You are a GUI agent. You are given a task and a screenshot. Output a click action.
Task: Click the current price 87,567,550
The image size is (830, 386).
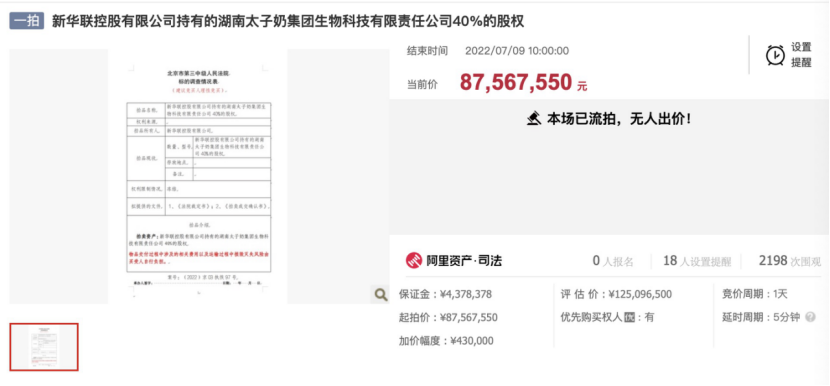click(x=516, y=82)
